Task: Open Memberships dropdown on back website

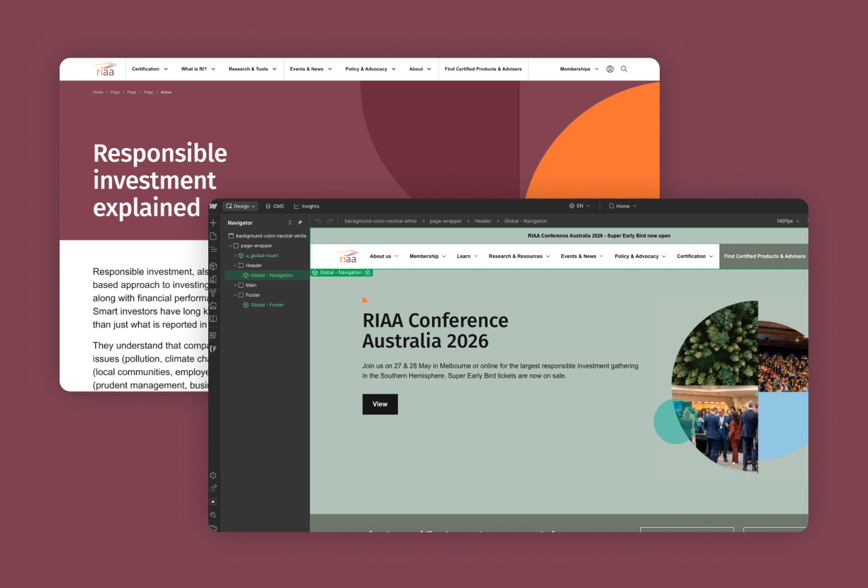Action: pyautogui.click(x=579, y=69)
